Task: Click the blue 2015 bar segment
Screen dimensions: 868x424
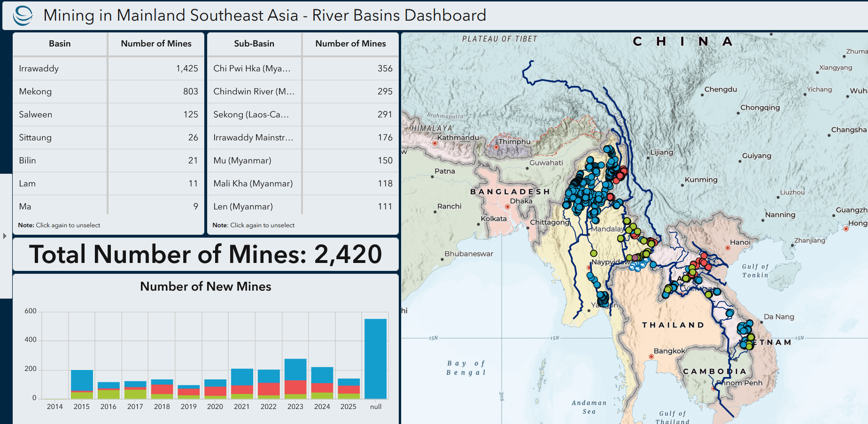Action: click(x=82, y=380)
